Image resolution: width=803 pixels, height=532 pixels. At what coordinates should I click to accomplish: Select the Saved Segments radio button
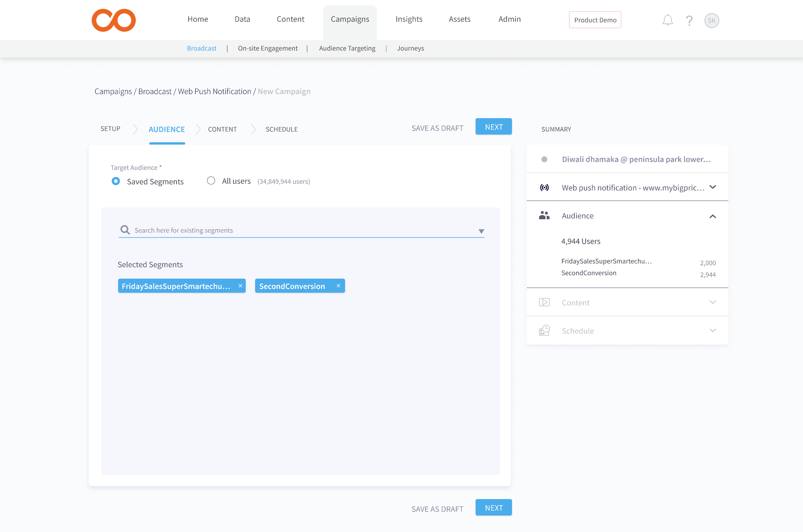tap(116, 181)
